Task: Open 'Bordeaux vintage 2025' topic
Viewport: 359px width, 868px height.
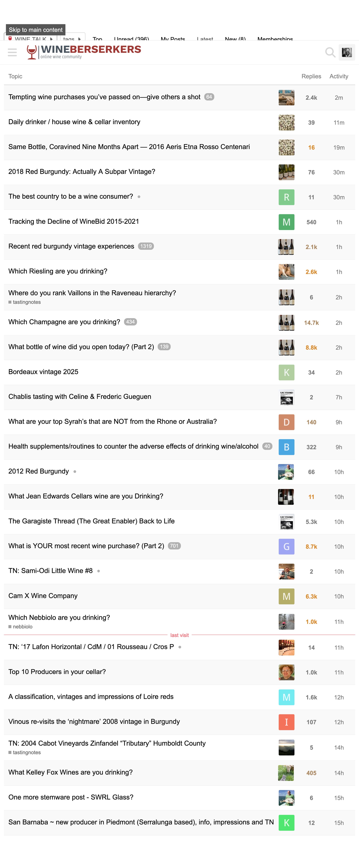Action: (43, 372)
